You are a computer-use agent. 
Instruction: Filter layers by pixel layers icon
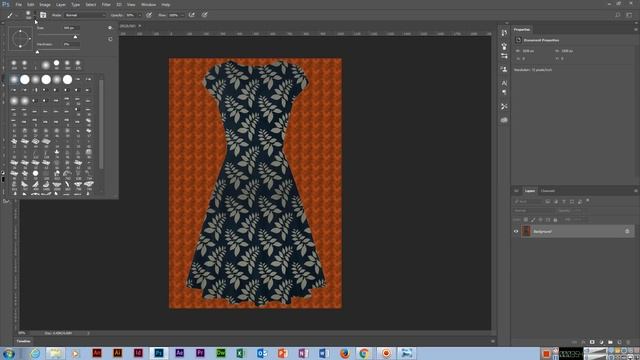pos(548,202)
